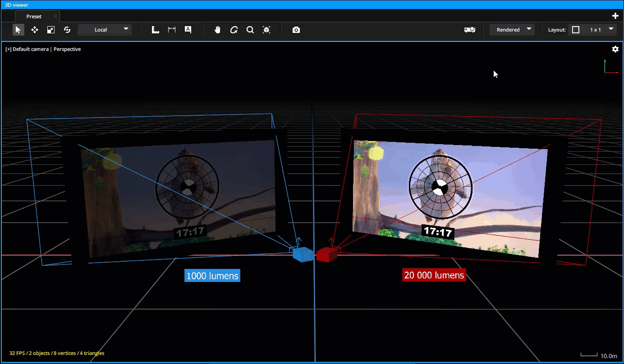Screen dimensions: 624x364
Task: Open the Rendered display mode dropdown
Action: 512,29
